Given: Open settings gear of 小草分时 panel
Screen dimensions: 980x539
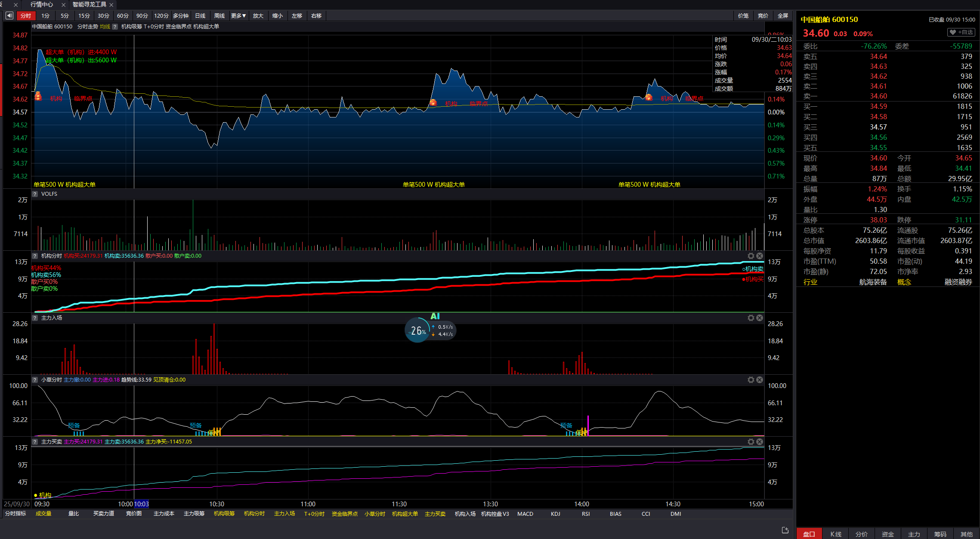Looking at the screenshot, I should pyautogui.click(x=751, y=380).
